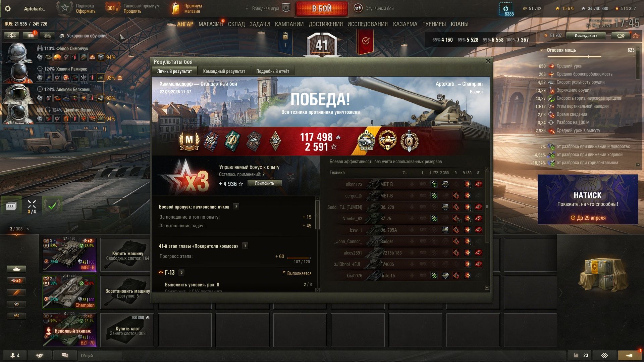Open the Research menu item
The width and height of the screenshot is (644, 362).
click(367, 24)
